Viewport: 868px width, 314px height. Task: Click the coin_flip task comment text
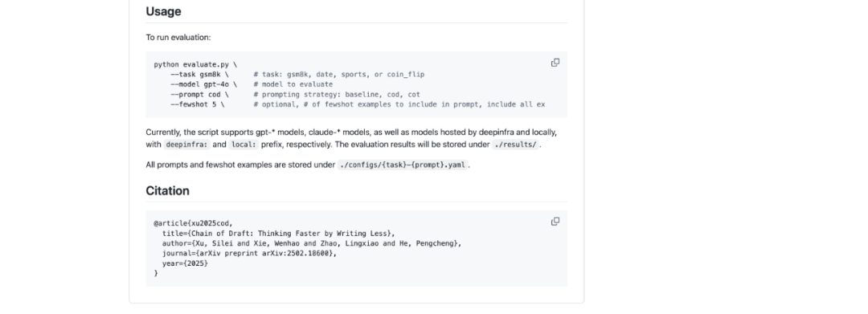pyautogui.click(x=405, y=75)
